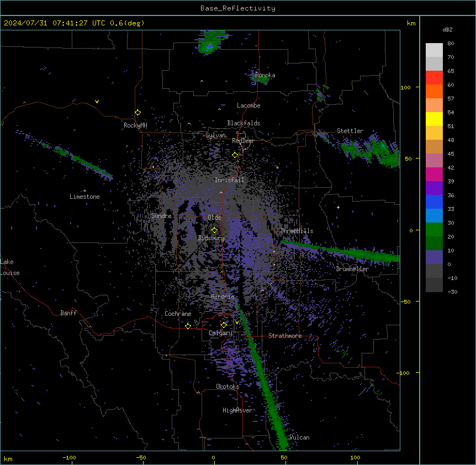Viewport: 476px width, 465px height.
Task: Click the Sundre town label
Action: click(161, 216)
